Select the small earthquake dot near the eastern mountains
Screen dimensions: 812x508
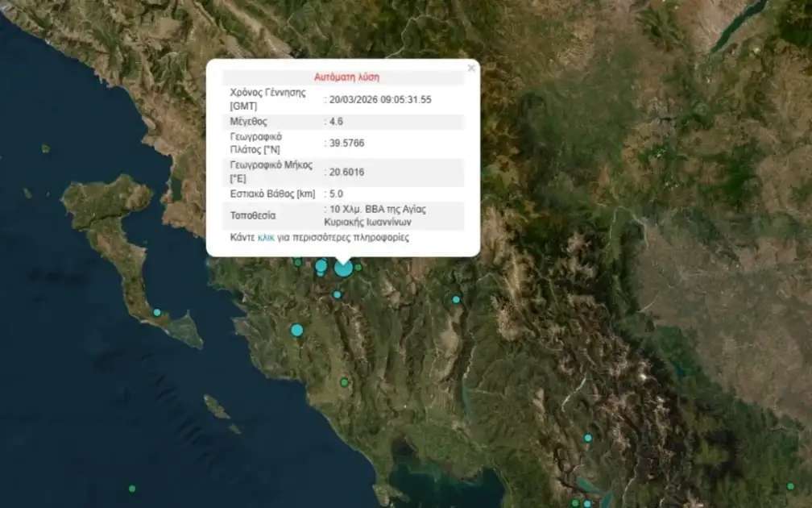point(455,299)
